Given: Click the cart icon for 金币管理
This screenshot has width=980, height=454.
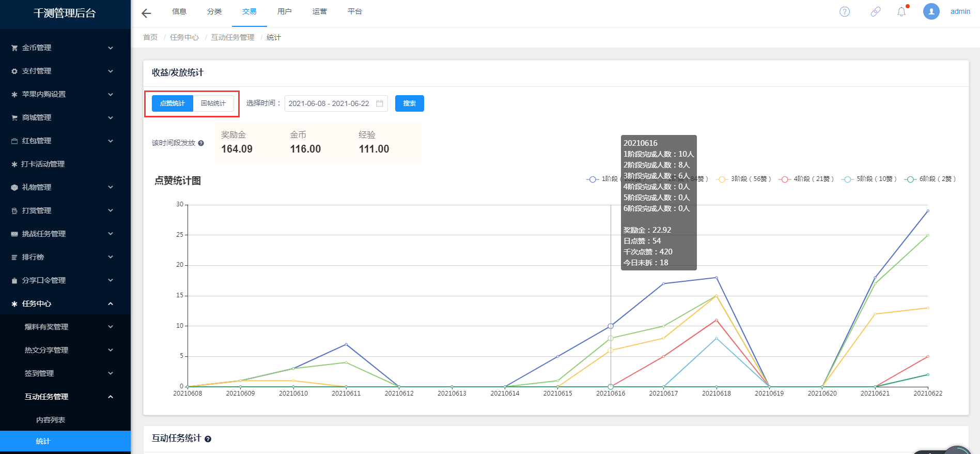Looking at the screenshot, I should pos(14,48).
